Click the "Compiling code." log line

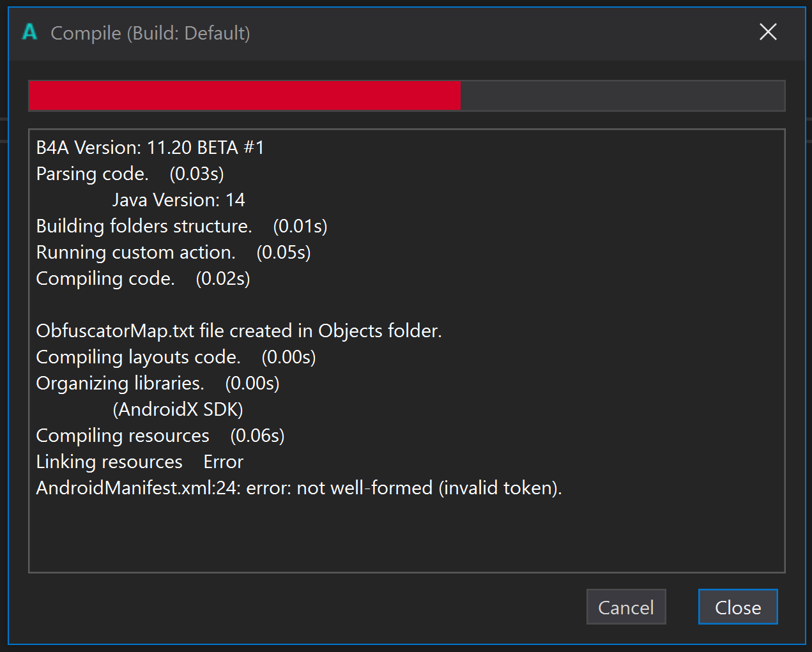(143, 278)
